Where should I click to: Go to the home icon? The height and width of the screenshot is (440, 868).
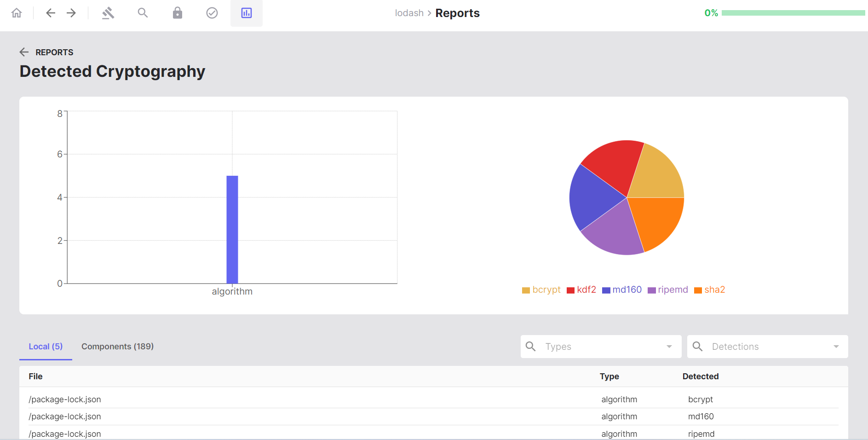tap(17, 13)
